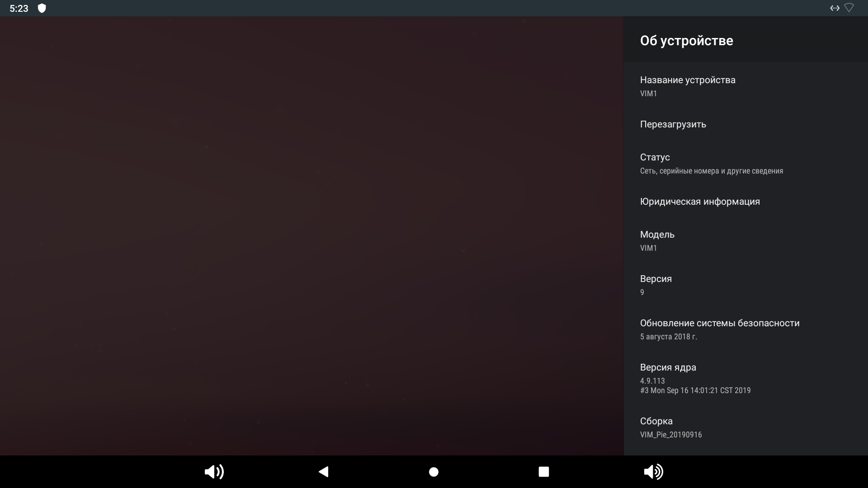Open recent apps with the square button
Screen dimensions: 868x488
pyautogui.click(x=544, y=472)
